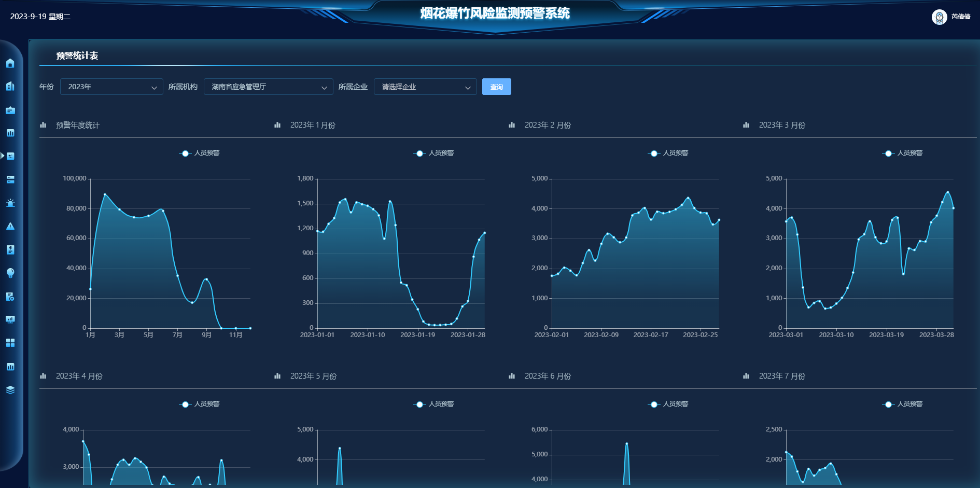Open the briefcase icon in sidebar

(10, 110)
